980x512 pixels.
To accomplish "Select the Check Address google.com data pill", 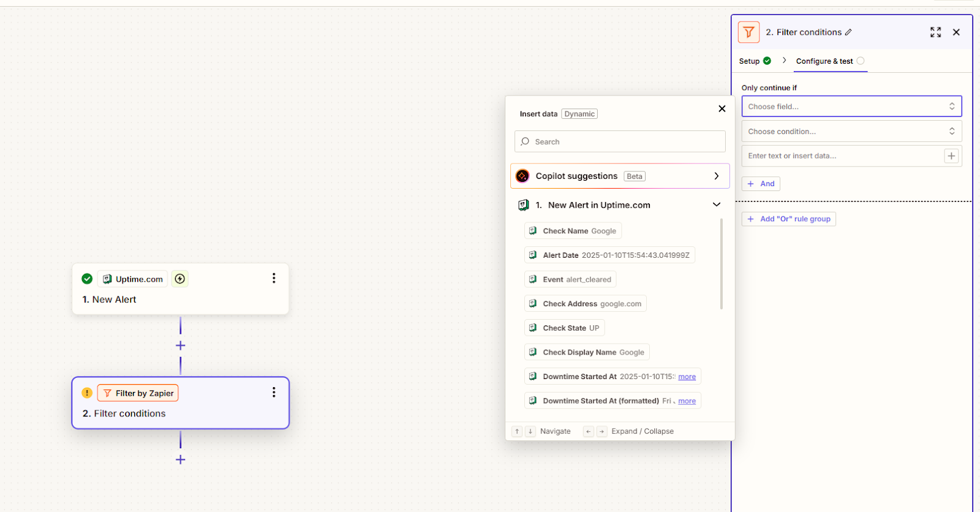I will pos(586,304).
